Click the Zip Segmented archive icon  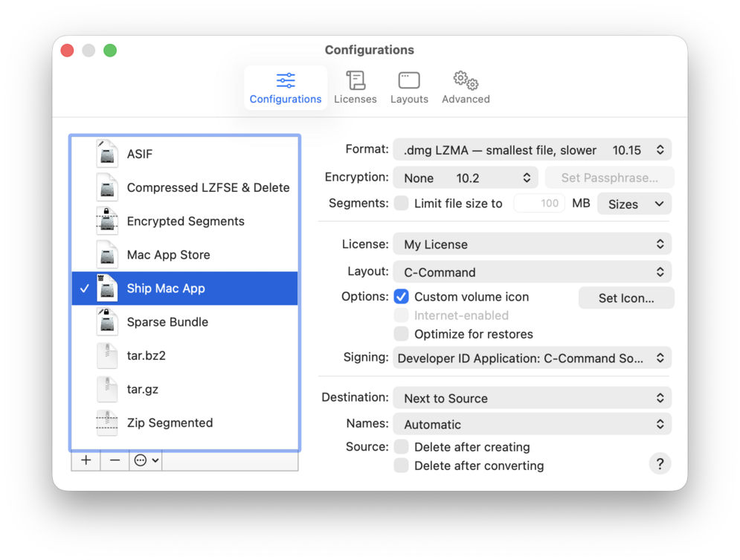click(x=107, y=422)
